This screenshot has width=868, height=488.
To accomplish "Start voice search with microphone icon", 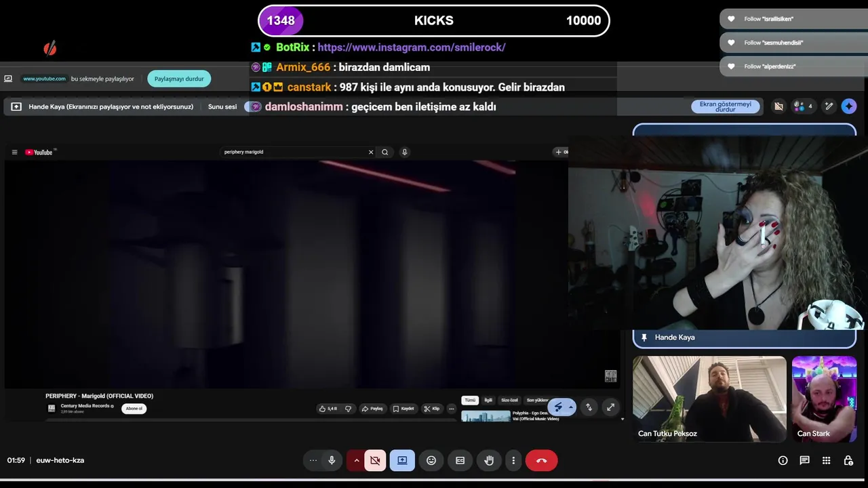I will 404,152.
